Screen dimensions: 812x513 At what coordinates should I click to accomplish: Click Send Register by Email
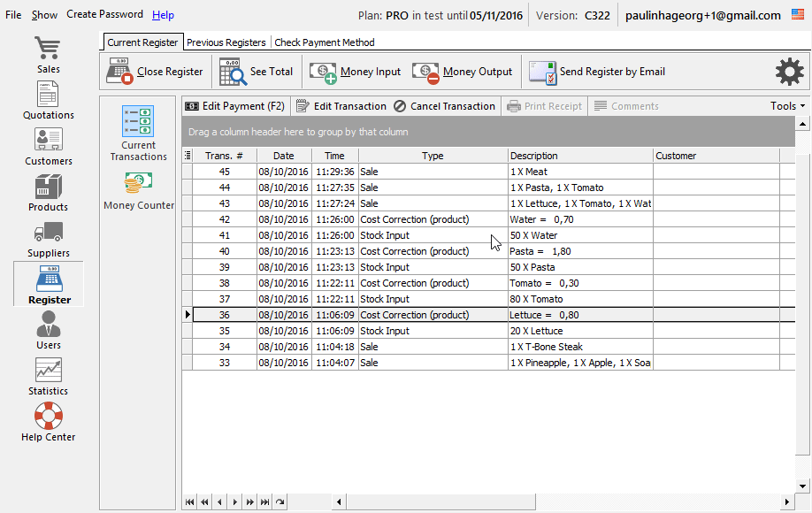tap(598, 72)
